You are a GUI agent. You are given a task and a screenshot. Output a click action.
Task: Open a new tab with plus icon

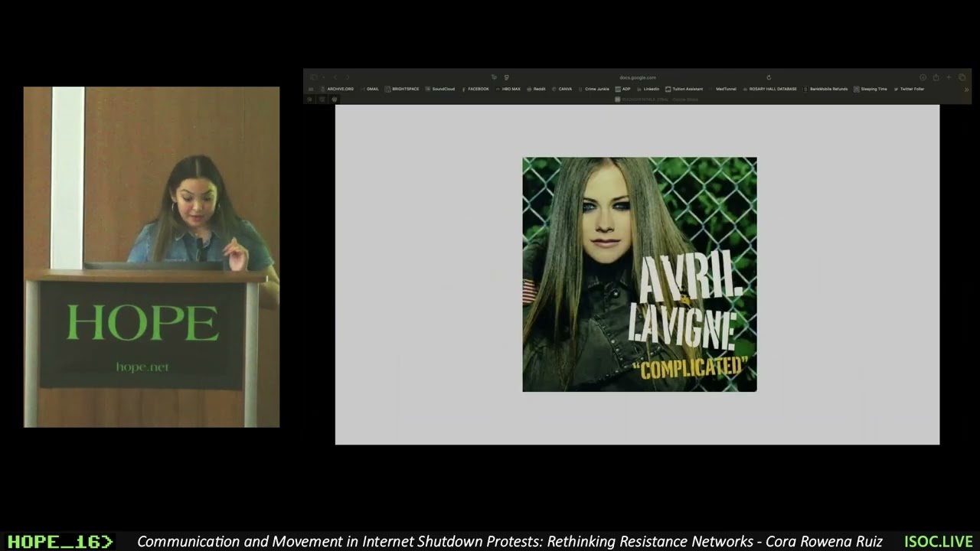pyautogui.click(x=949, y=77)
